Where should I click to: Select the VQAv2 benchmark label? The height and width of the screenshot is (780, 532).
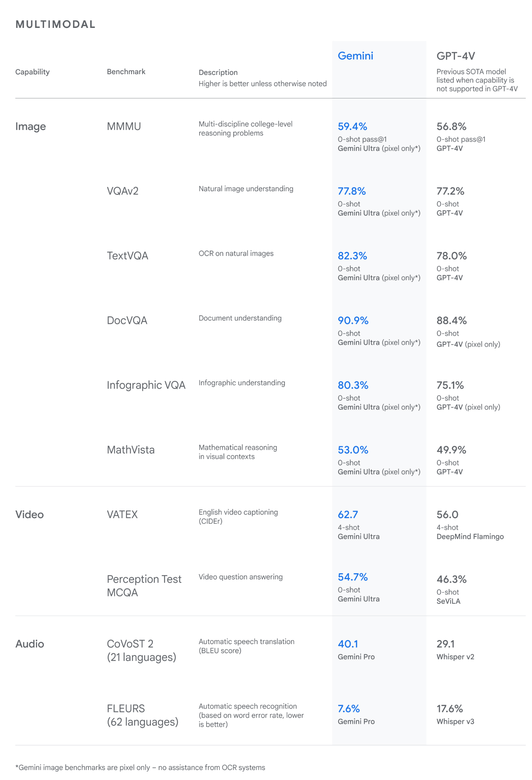tap(123, 191)
